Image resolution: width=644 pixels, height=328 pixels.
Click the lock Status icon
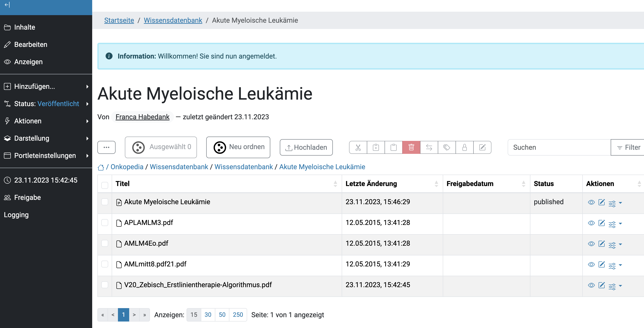(465, 147)
